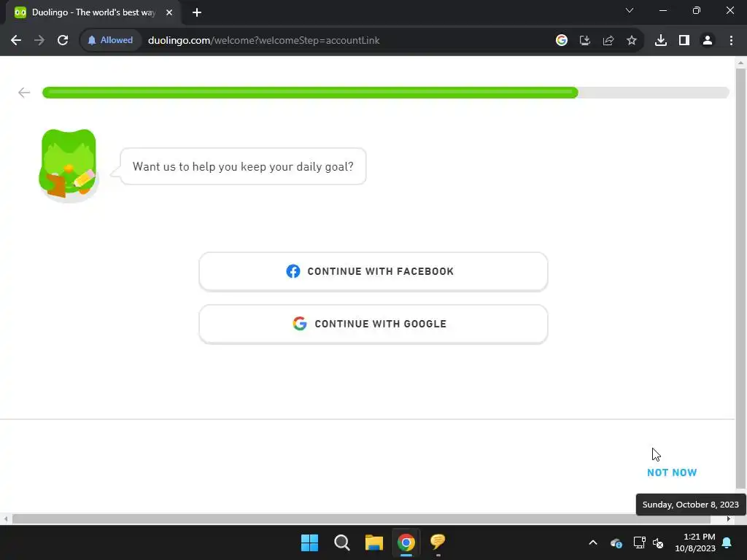Image resolution: width=747 pixels, height=560 pixels.
Task: Click the cloud sync tray icon
Action: [616, 542]
